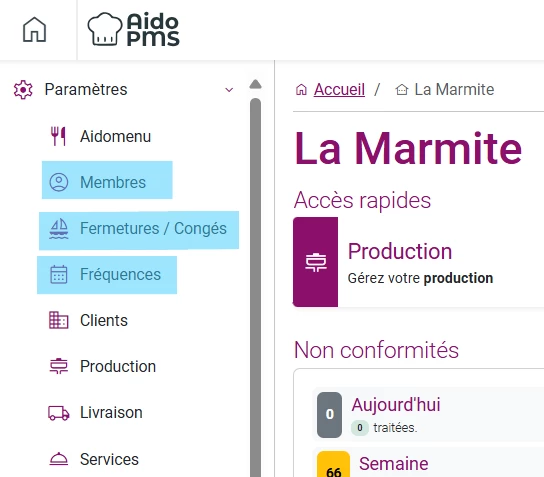
Task: Open the Livraison truck icon
Action: [x=59, y=413]
